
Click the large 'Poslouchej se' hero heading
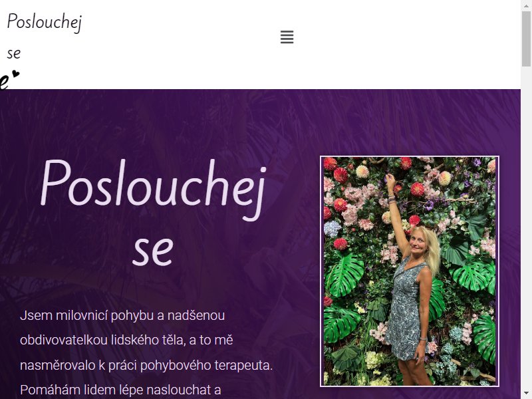click(153, 212)
